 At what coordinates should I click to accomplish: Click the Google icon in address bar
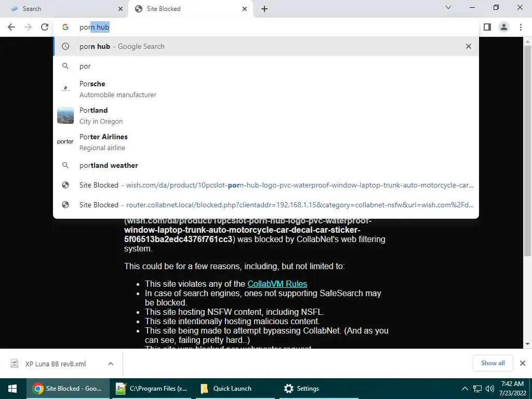coord(65,27)
